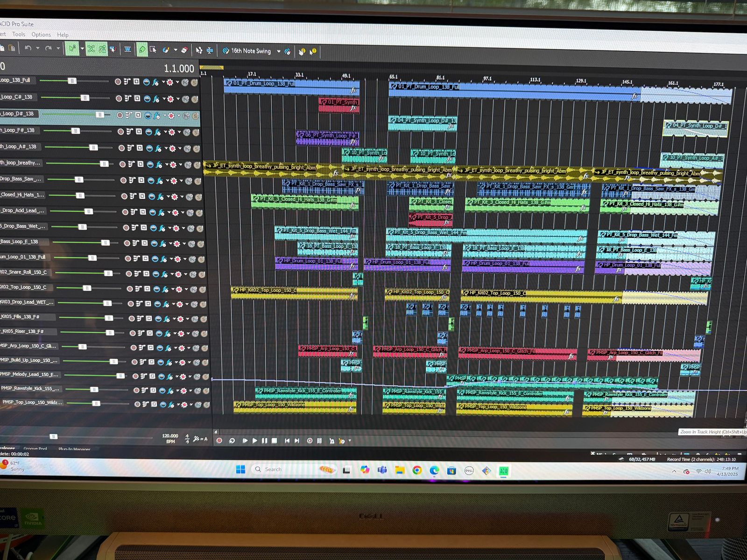Screen dimensions: 747x560
Task: Arm the Drop_Bass_Saw track for record
Action: coord(123,180)
